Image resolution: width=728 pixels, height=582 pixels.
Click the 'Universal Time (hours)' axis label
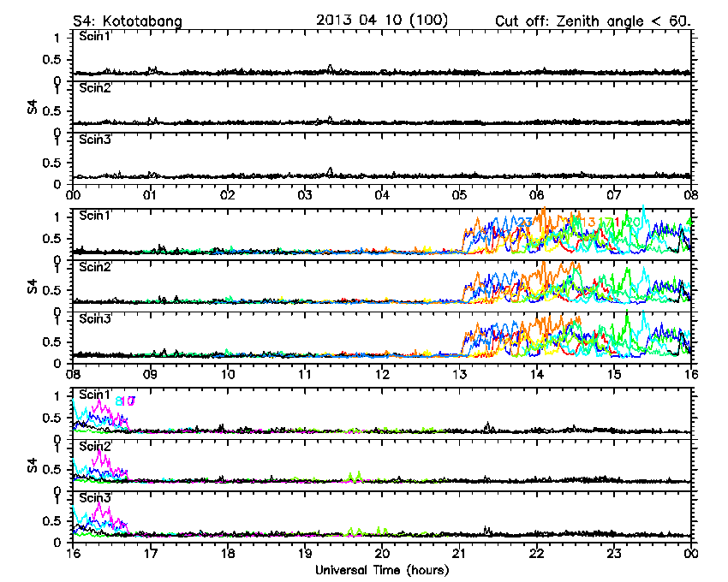click(x=382, y=570)
